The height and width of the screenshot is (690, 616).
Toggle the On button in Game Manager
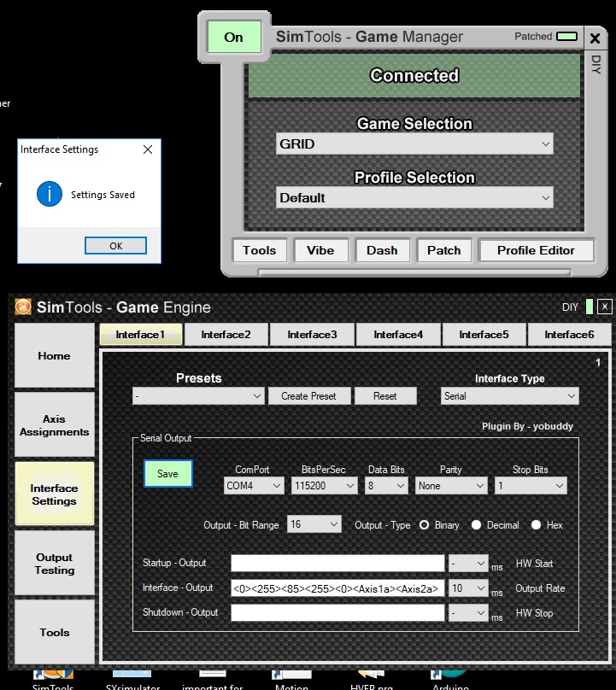(234, 38)
